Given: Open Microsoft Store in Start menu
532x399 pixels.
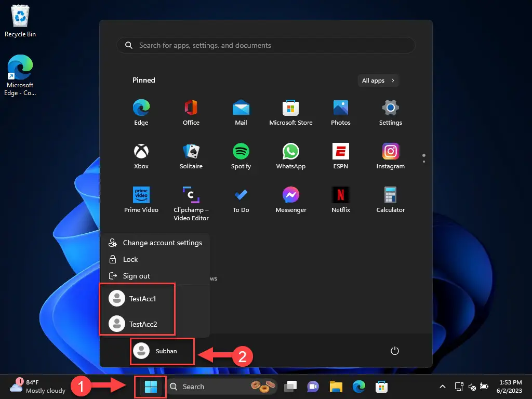Looking at the screenshot, I should pyautogui.click(x=291, y=113).
